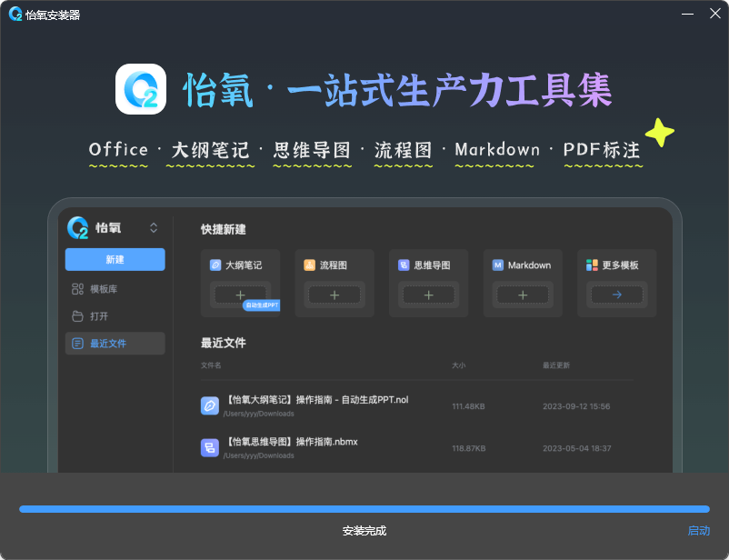The image size is (729, 560).
Task: Click the 怡氧 app logo in sidebar
Action: 77,227
